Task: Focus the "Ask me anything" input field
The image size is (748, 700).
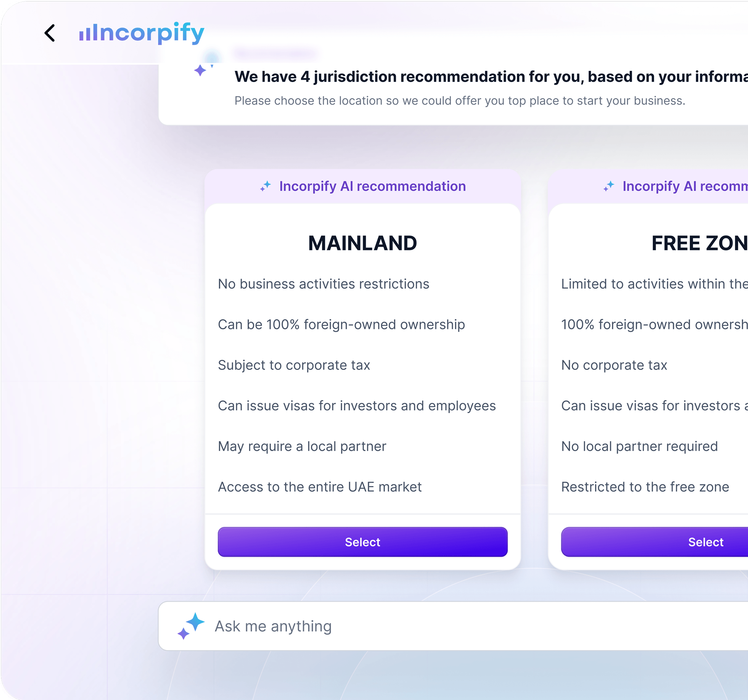Action: (x=452, y=626)
